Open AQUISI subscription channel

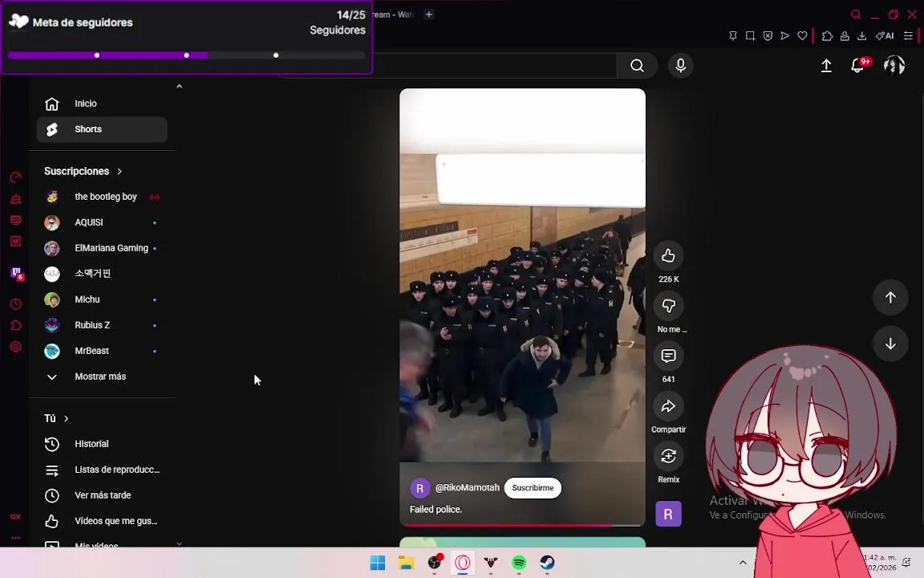[102, 222]
